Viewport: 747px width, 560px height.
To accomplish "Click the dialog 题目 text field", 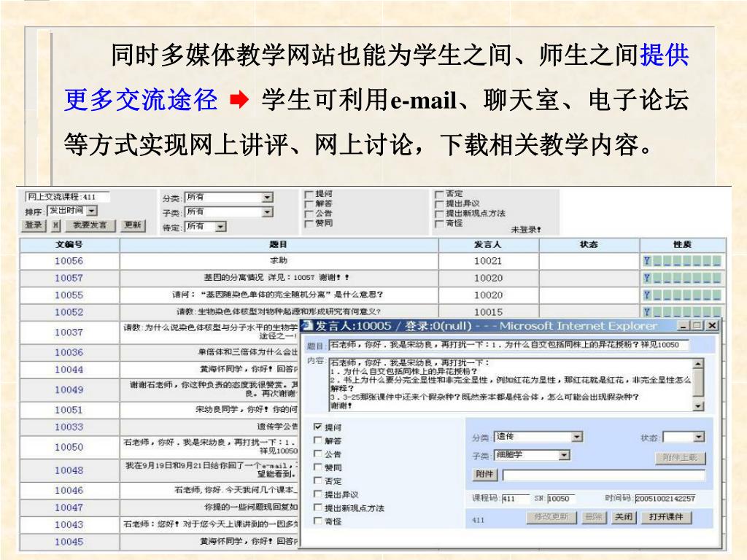I will pos(508,345).
